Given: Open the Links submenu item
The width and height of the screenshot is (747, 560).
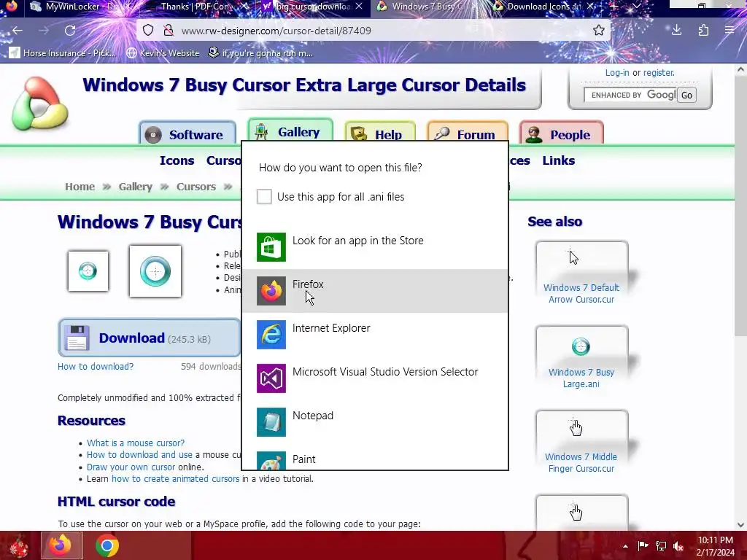Looking at the screenshot, I should (x=558, y=160).
